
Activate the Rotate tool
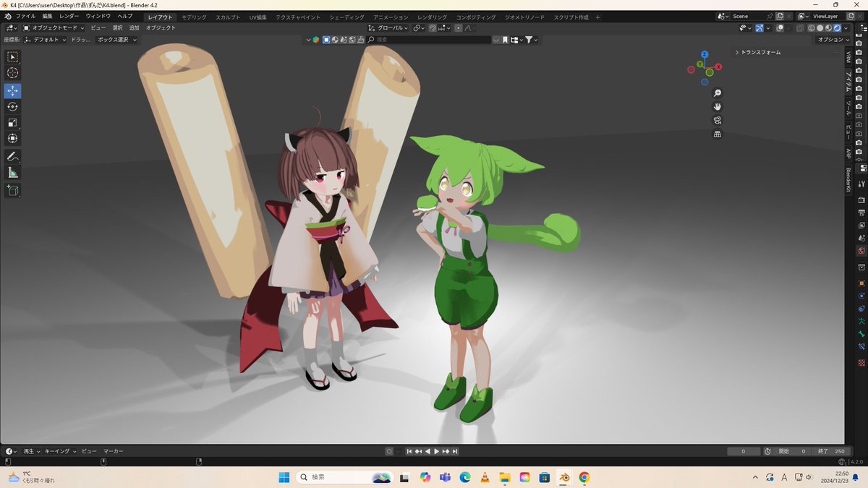click(x=12, y=107)
